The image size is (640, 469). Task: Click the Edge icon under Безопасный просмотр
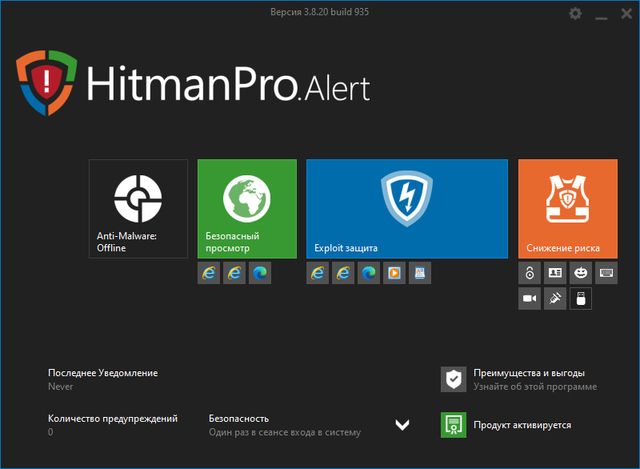tap(259, 273)
